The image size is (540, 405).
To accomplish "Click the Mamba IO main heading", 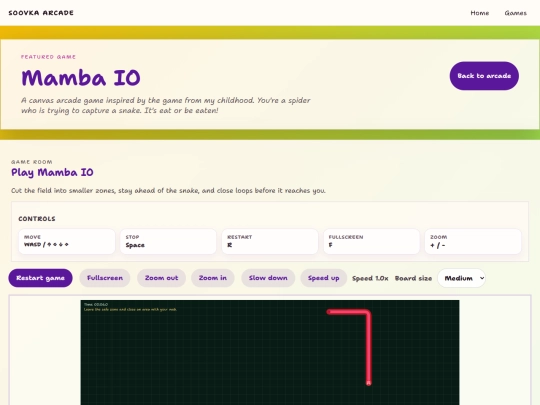I will click(81, 78).
